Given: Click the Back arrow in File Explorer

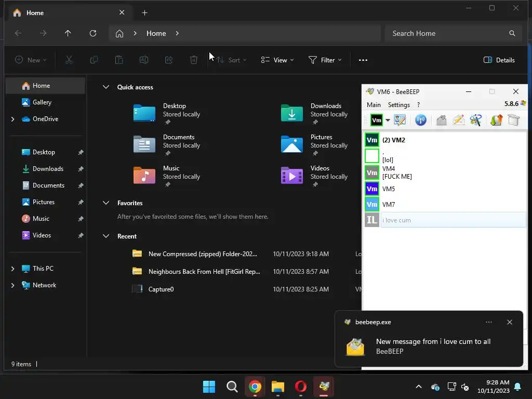Looking at the screenshot, I should pyautogui.click(x=18, y=33).
